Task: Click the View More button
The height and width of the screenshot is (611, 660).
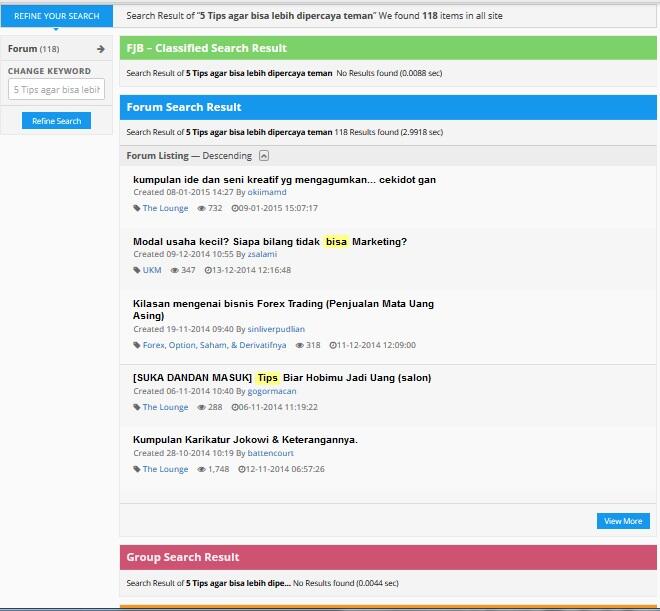Action: pyautogui.click(x=623, y=521)
